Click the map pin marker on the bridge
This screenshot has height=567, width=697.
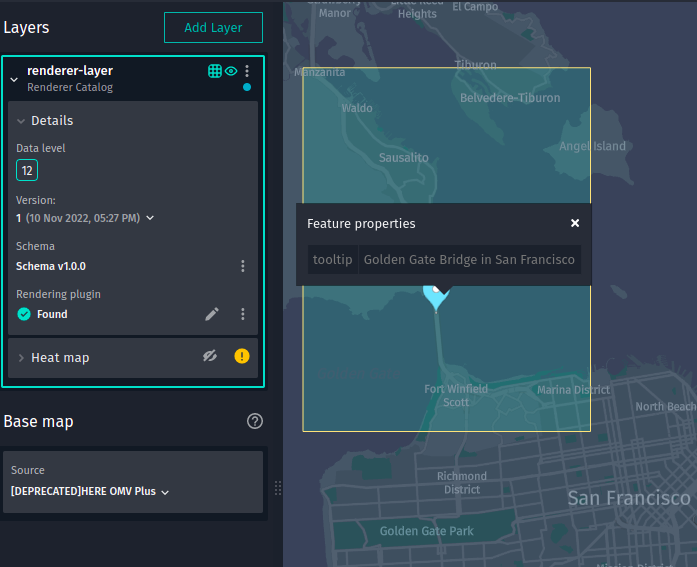coord(436,298)
